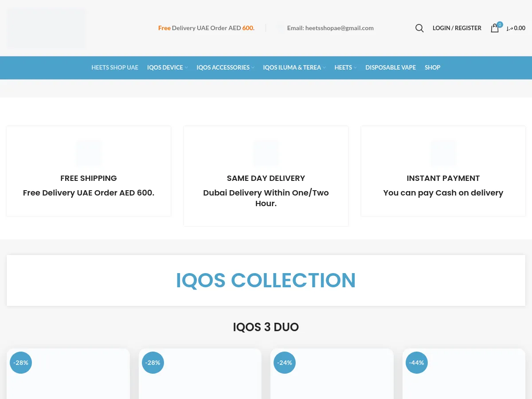Click the icon above INSTANT PAYMENT
The width and height of the screenshot is (532, 399).
[443, 153]
